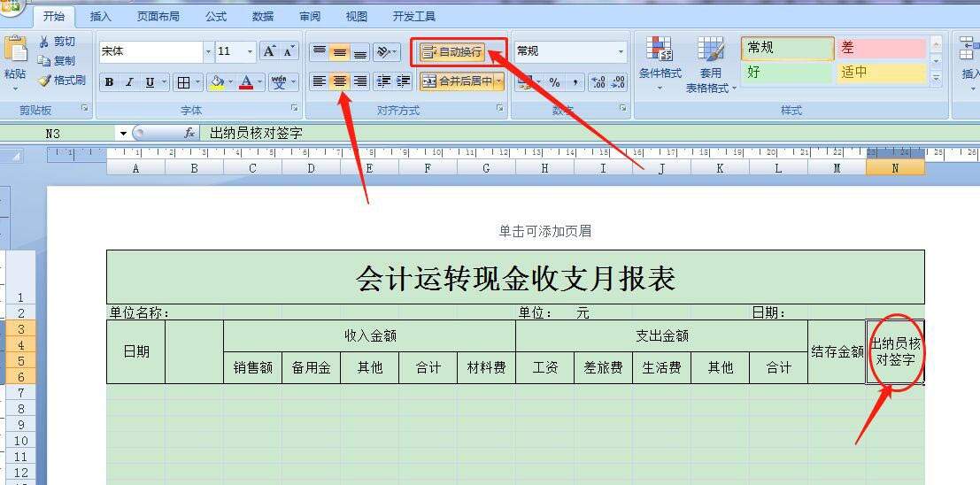Switch to the 公式 tab
The image size is (980, 485).
pos(216,16)
